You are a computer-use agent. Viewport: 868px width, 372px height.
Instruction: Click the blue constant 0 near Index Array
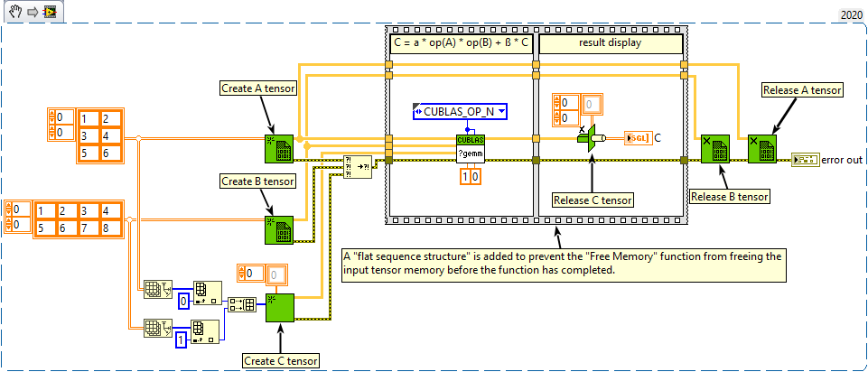183,301
